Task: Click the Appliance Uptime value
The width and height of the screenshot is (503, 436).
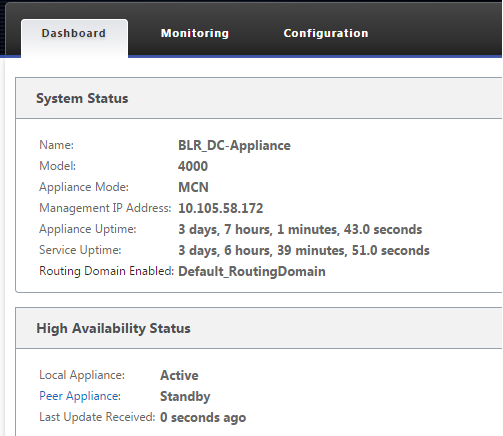Action: pyautogui.click(x=300, y=229)
